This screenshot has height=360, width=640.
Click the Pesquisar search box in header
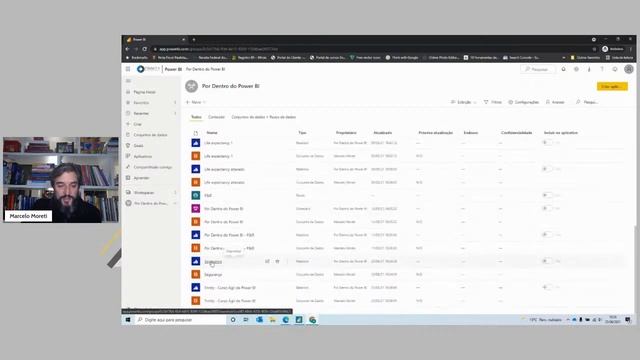click(x=538, y=69)
